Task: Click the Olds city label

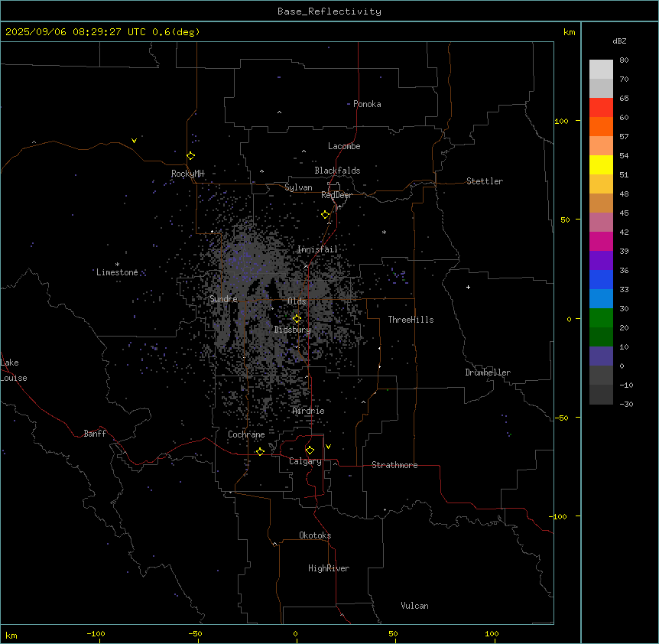Action: click(x=297, y=301)
